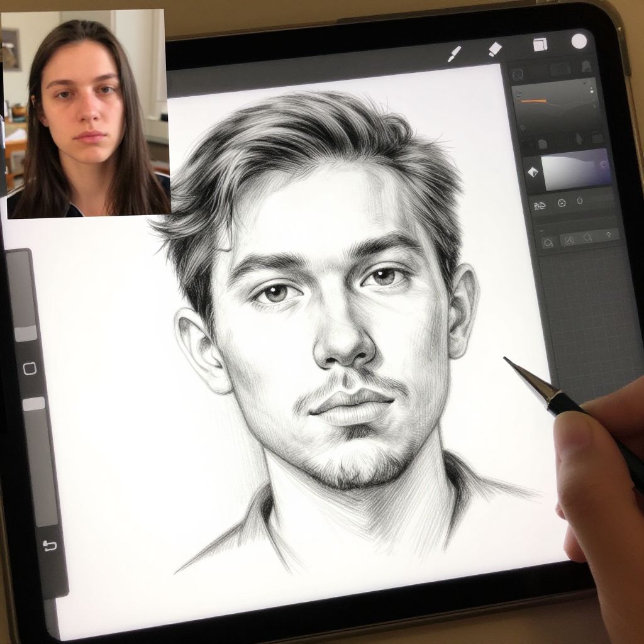644x644 pixels.
Task: Select the white diamond icon beside layer thumbnail
Action: click(533, 172)
